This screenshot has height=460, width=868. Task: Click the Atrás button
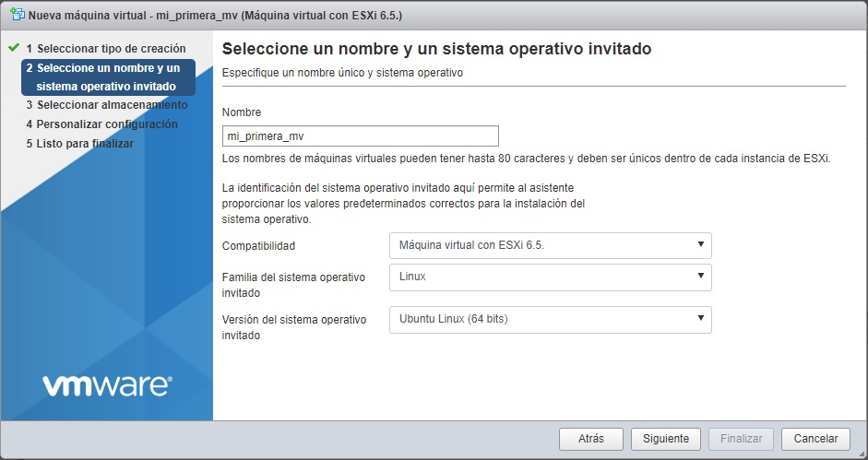click(x=590, y=439)
